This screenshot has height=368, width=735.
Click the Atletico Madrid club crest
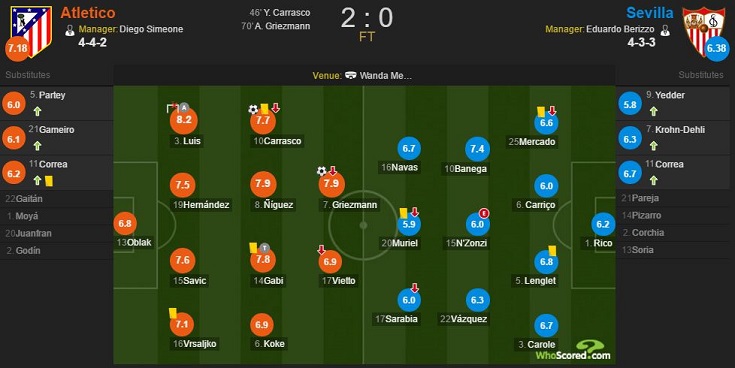31,30
